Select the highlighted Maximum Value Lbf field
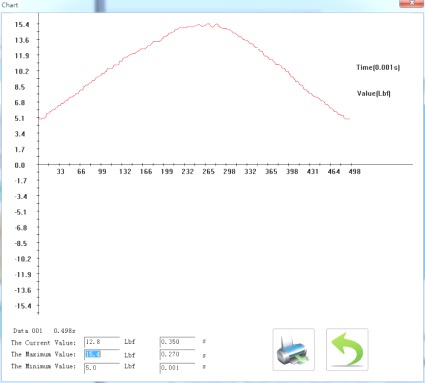Image resolution: width=425 pixels, height=383 pixels. (x=102, y=354)
